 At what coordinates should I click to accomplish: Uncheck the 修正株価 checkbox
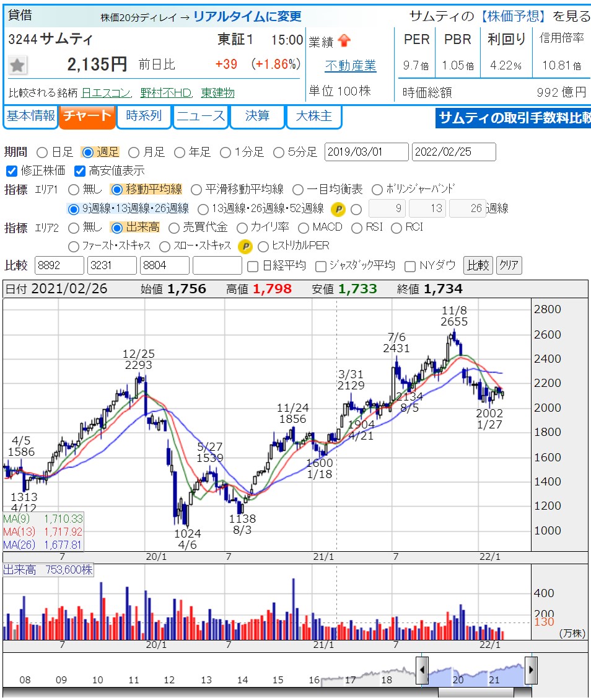(11, 171)
